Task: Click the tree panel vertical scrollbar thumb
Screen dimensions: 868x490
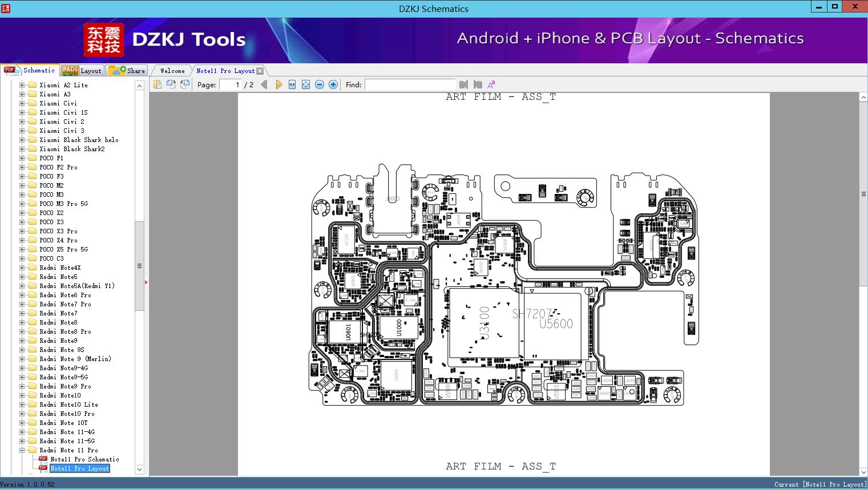Action: (x=139, y=266)
